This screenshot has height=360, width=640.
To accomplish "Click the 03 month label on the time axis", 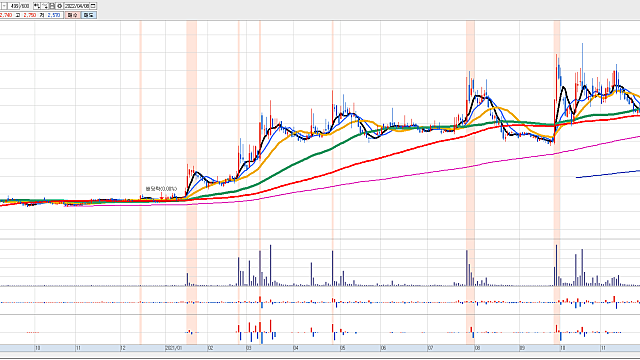I will [x=248, y=348].
